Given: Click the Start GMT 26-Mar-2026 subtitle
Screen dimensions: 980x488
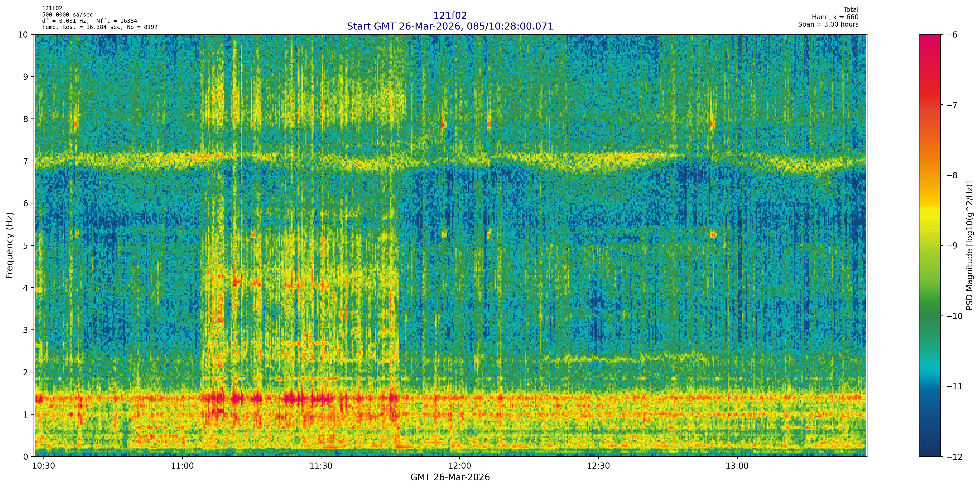Looking at the screenshot, I should [450, 26].
